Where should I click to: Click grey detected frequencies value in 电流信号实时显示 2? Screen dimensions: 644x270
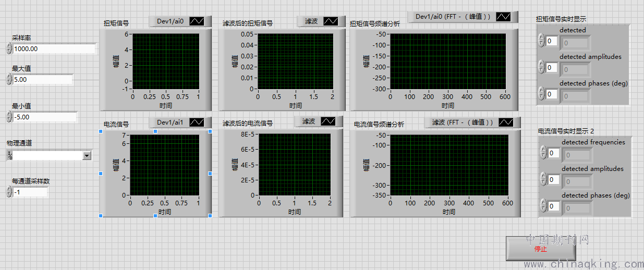coord(578,154)
